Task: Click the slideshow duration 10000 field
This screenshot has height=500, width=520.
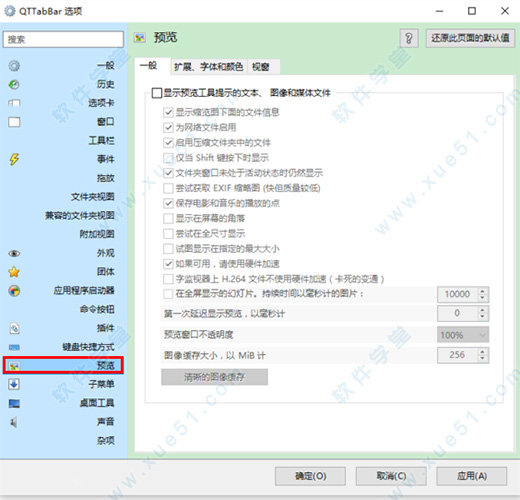Action: click(457, 294)
